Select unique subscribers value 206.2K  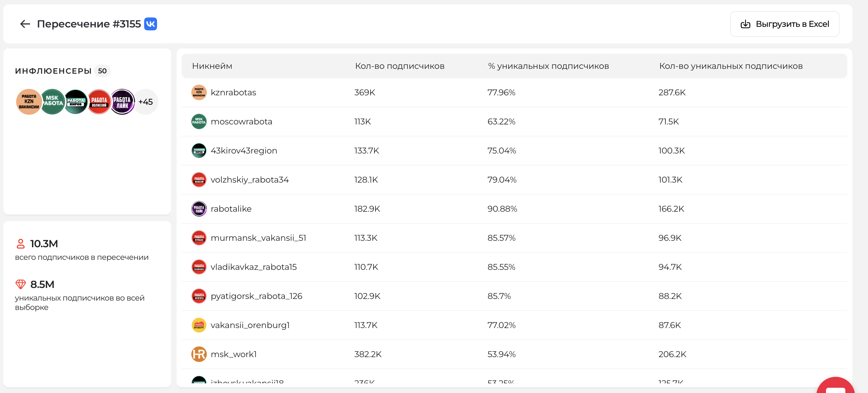[672, 354]
